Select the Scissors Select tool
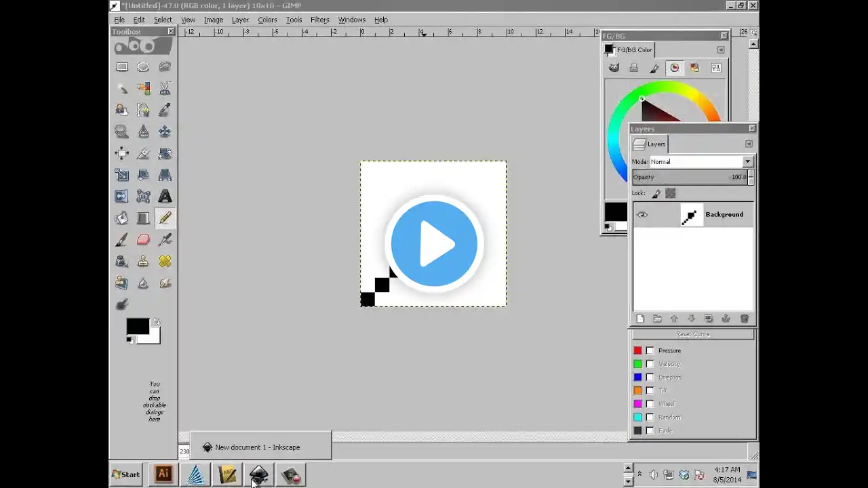This screenshot has height=488, width=868. (x=165, y=88)
